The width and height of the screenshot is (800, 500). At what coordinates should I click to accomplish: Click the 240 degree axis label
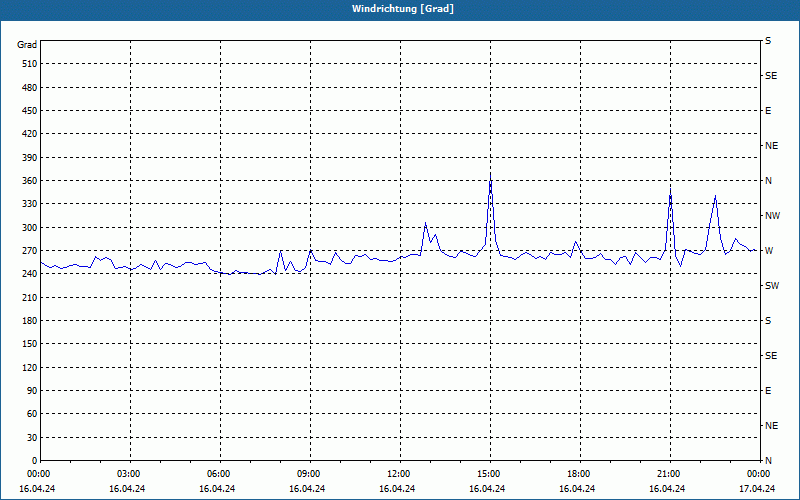click(29, 273)
